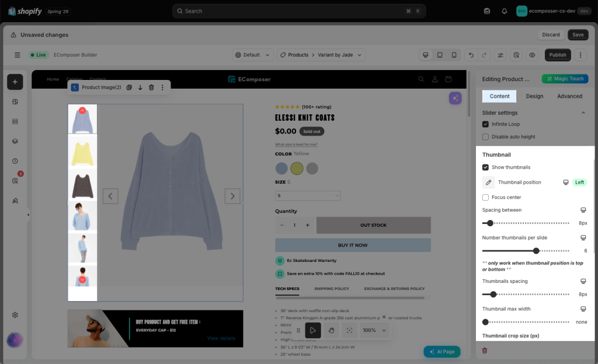Open the Advanced tab
This screenshot has height=364, width=598.
point(569,96)
